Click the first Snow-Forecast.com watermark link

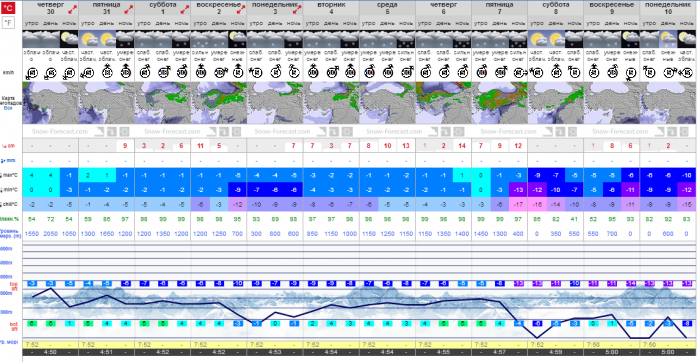[x=60, y=131]
